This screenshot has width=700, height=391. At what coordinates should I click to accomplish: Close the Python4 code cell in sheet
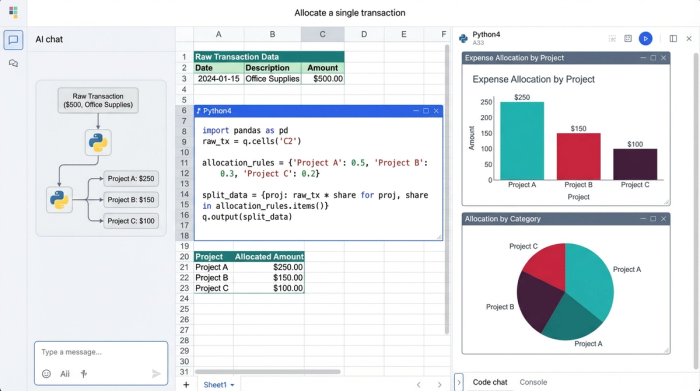[x=436, y=111]
